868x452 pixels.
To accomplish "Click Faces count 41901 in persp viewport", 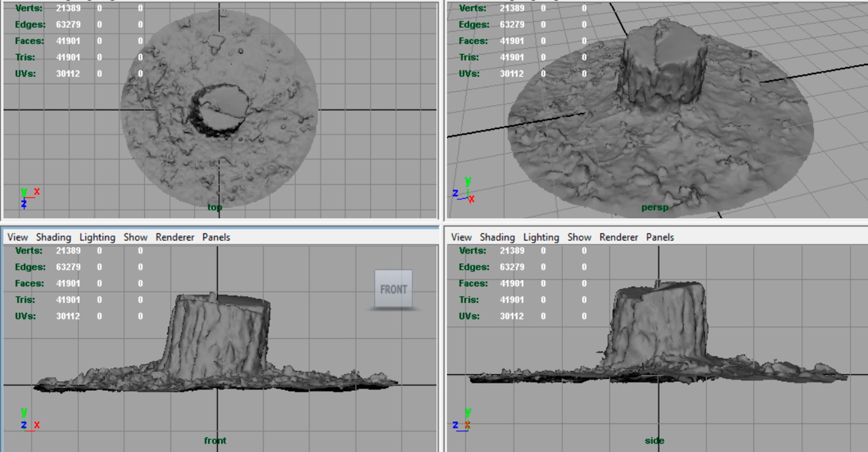I will point(512,41).
